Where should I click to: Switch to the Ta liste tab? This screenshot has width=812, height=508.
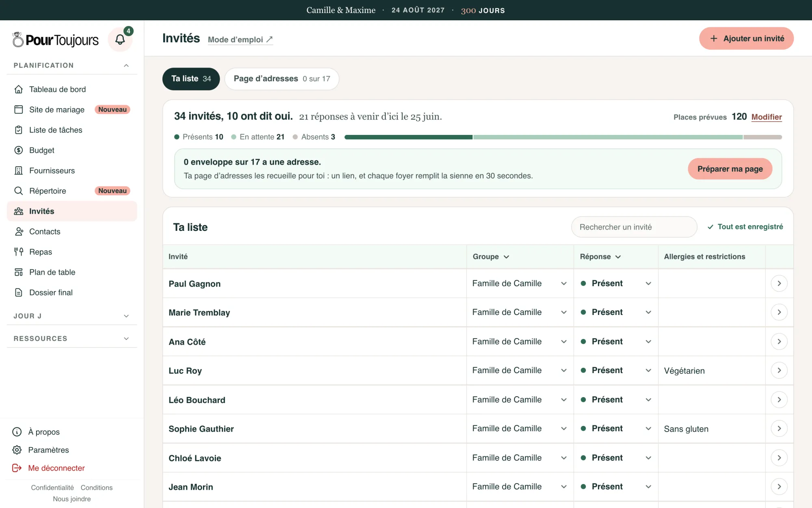tap(191, 79)
